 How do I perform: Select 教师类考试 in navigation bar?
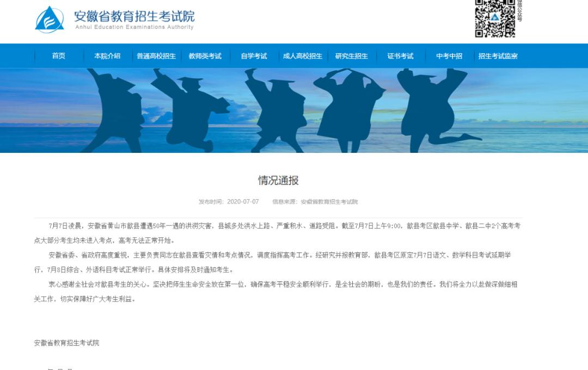[205, 56]
